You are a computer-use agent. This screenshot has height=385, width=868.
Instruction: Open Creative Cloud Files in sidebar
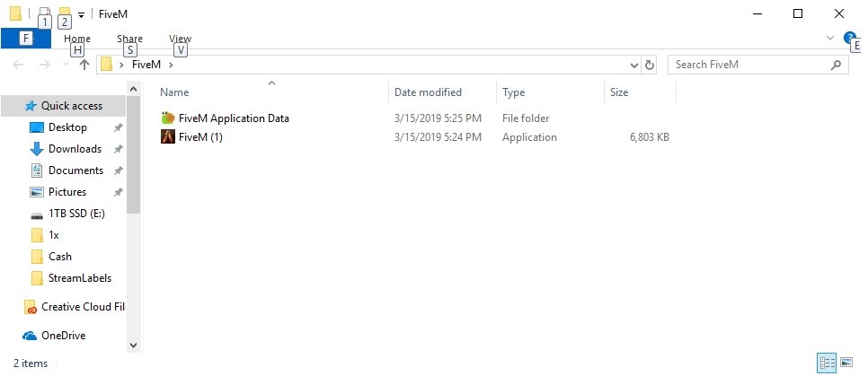click(83, 307)
